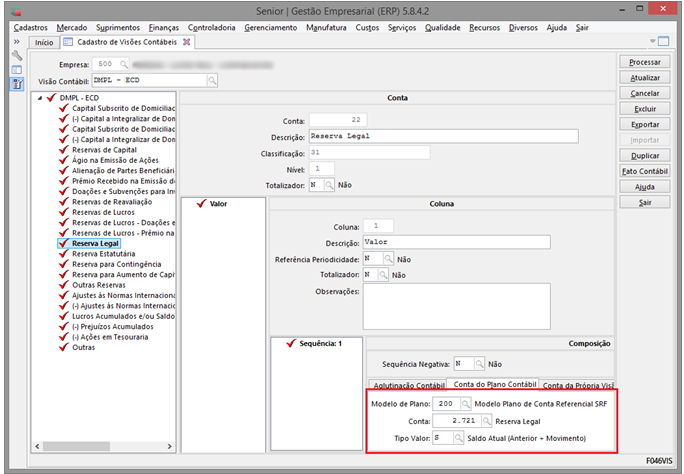Open the Finanças menu
Viewport: 684px width, 474px height.
[x=164, y=28]
